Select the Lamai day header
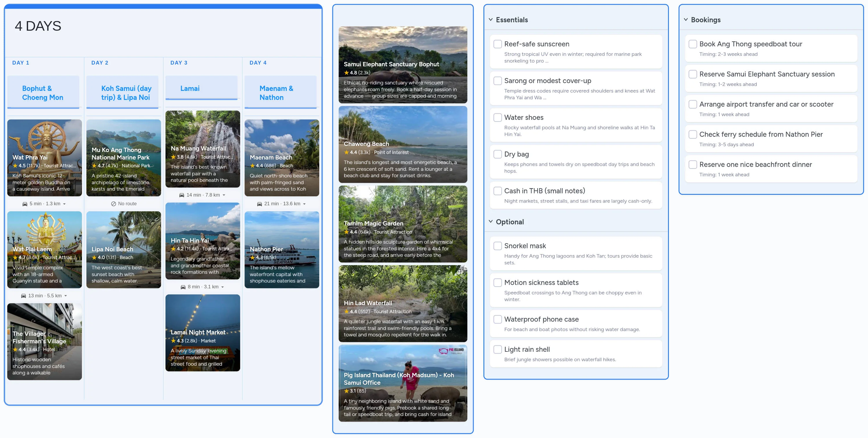Viewport: 868px width, 438px height. point(201,88)
